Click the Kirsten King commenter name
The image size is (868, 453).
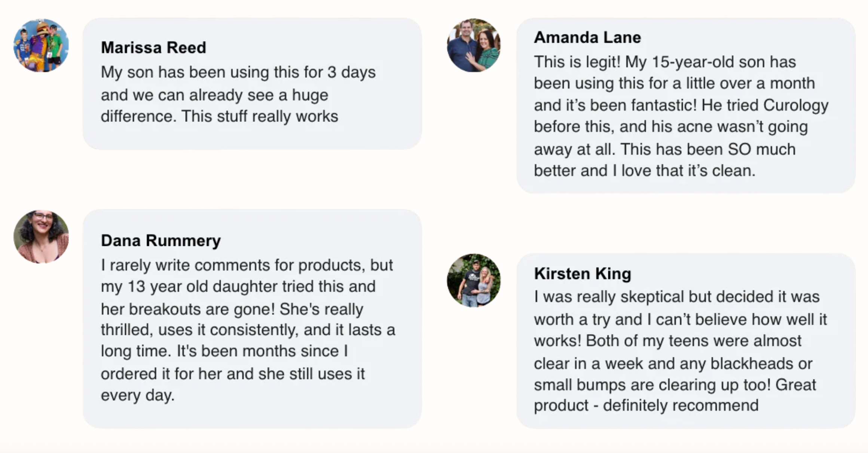[583, 274]
